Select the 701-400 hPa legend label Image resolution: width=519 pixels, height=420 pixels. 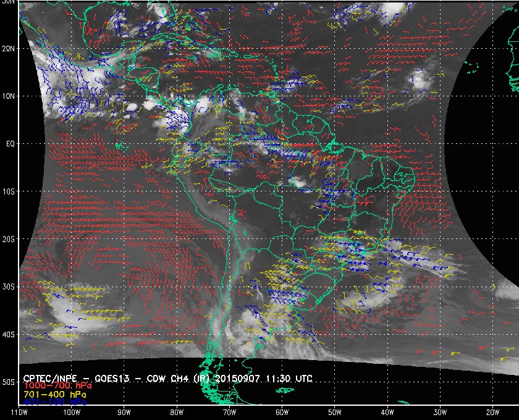[x=55, y=395]
